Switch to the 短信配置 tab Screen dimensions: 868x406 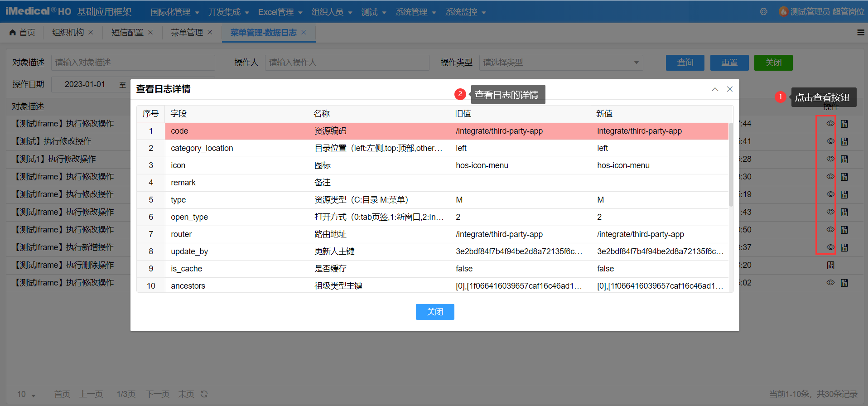click(127, 33)
